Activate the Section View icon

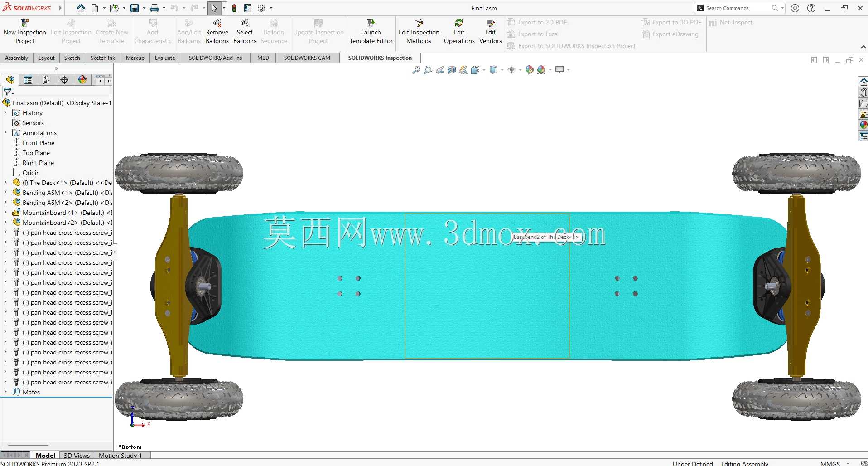tap(452, 70)
